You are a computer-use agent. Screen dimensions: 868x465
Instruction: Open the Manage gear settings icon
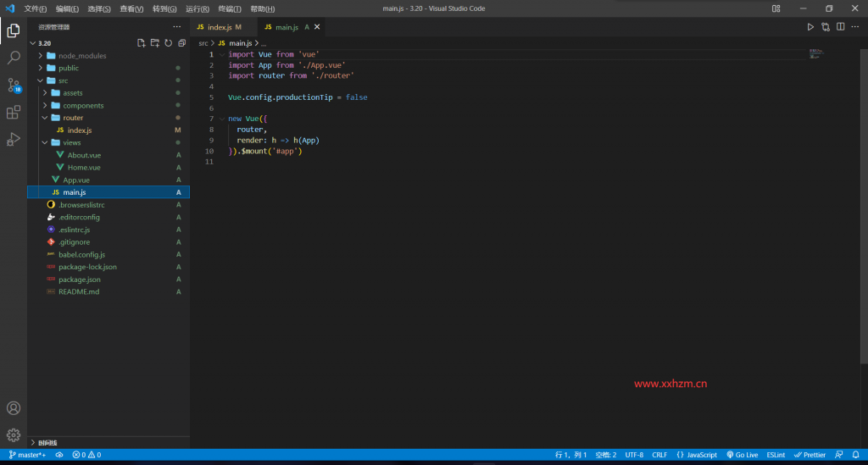[14, 435]
